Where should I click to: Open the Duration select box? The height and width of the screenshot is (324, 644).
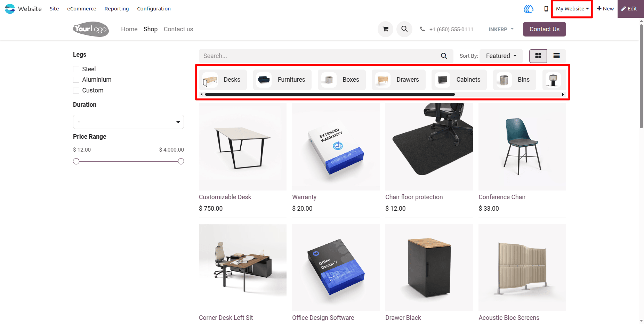tap(128, 122)
